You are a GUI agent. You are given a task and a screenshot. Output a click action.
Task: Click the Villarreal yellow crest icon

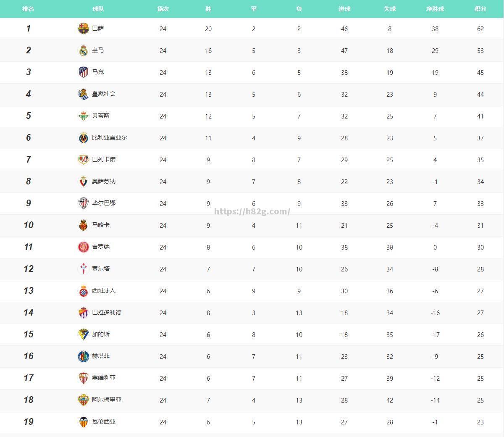click(84, 138)
